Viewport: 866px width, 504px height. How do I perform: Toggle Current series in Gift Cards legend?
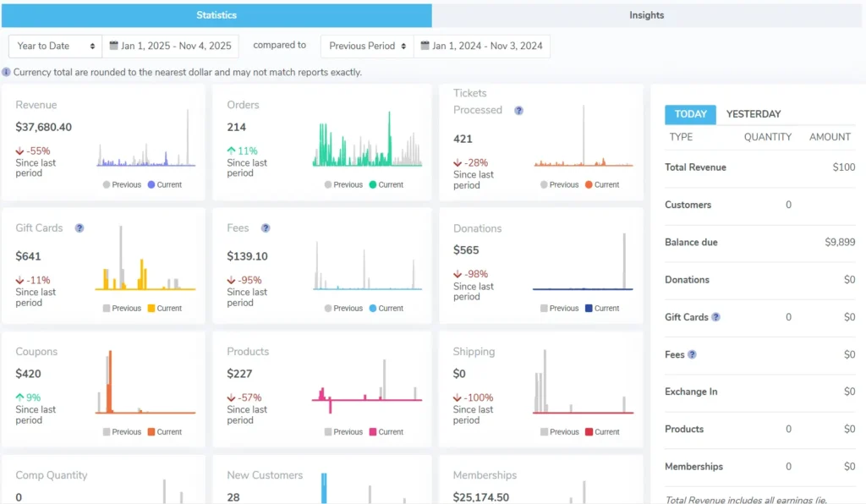tap(165, 309)
